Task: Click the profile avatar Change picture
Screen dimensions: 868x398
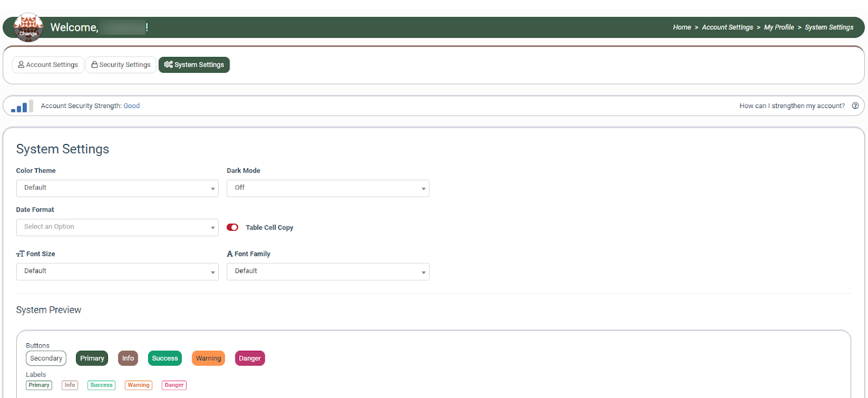Action: click(x=28, y=27)
